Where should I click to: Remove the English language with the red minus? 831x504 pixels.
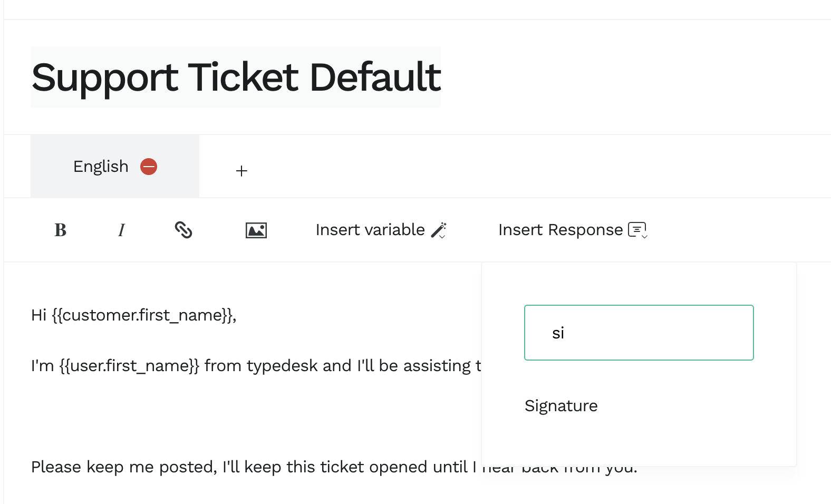pos(149,167)
